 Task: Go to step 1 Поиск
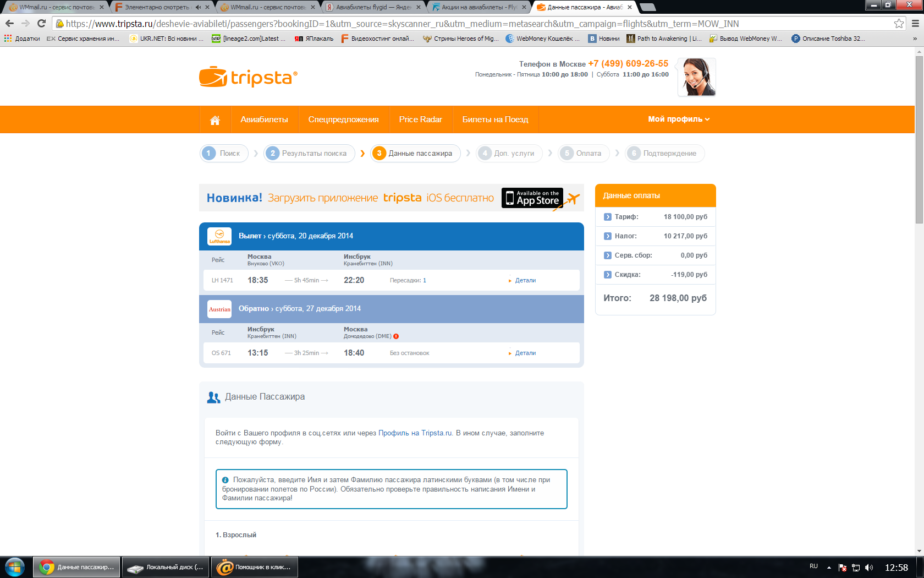(224, 154)
